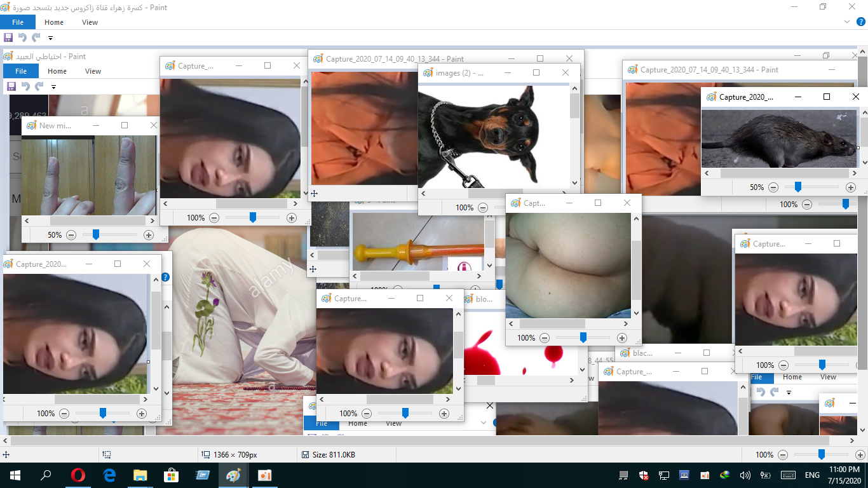Click the horizontal scrollbar under the dog image

(x=496, y=194)
